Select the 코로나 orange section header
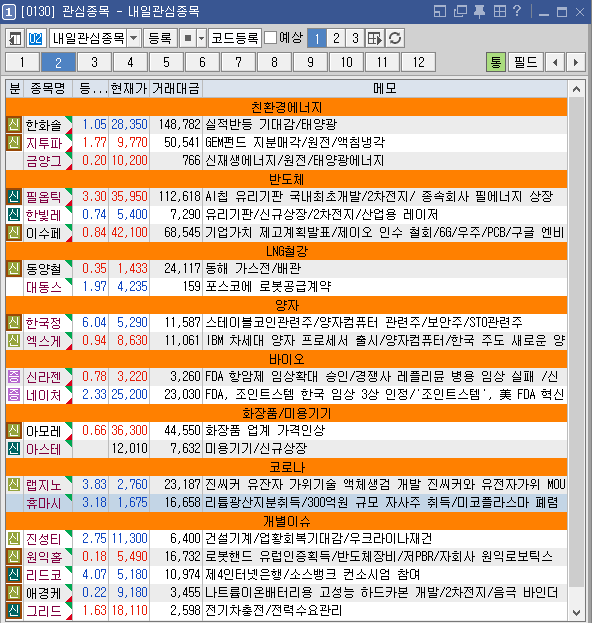The image size is (592, 623). 286,466
